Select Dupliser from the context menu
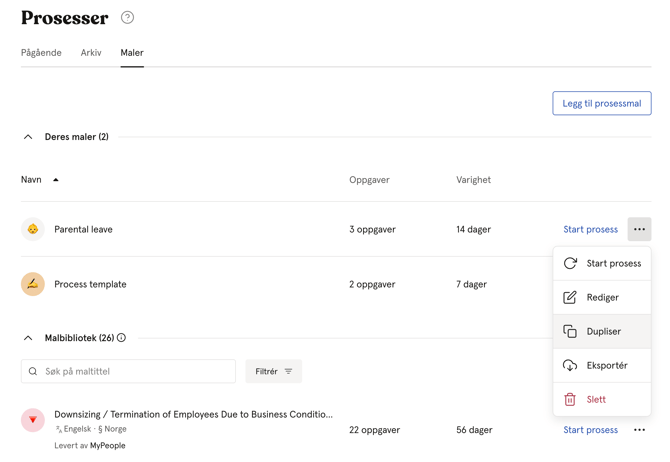670x462 pixels. (602, 331)
